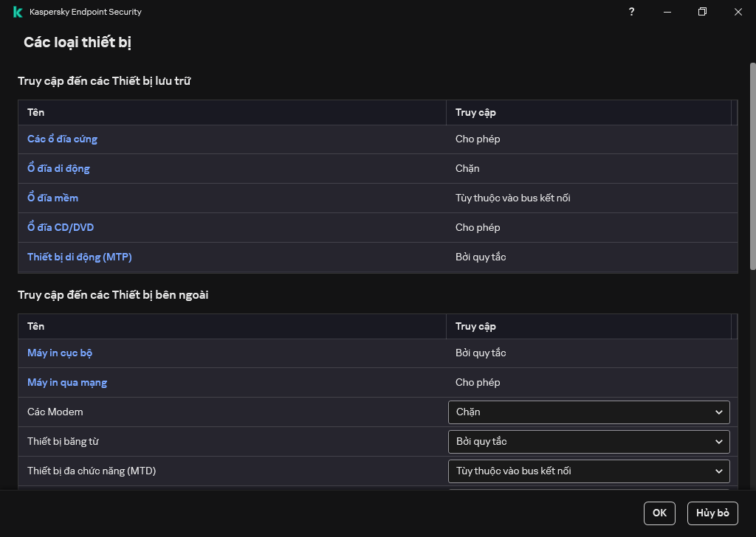The width and height of the screenshot is (756, 537).
Task: Click the Ổ đĩa mềm link
Action: (x=52, y=198)
